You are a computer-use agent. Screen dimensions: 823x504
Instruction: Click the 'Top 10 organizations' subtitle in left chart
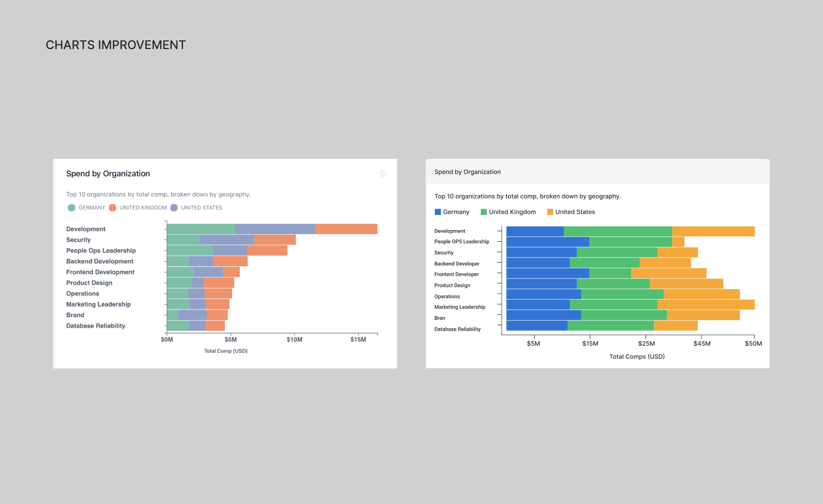158,194
